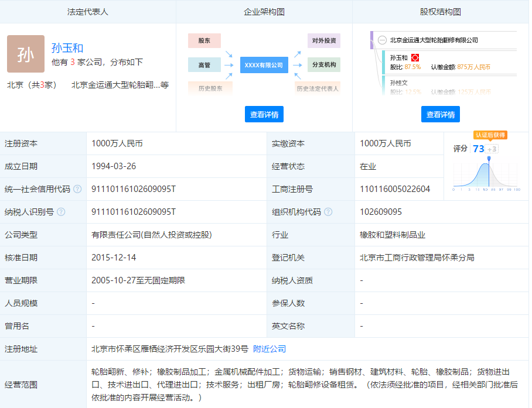This screenshot has width=532, height=408.
Task: Click the 统一社会信用代码 value 91110116102609095T
Action: click(134, 189)
